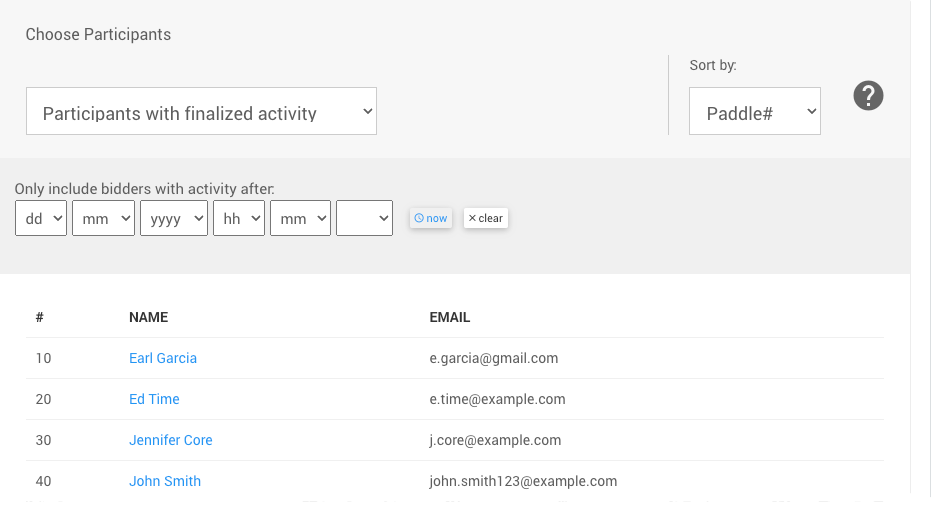The image size is (931, 527).
Task: Open Earl Garcia's participant link
Action: (x=163, y=358)
